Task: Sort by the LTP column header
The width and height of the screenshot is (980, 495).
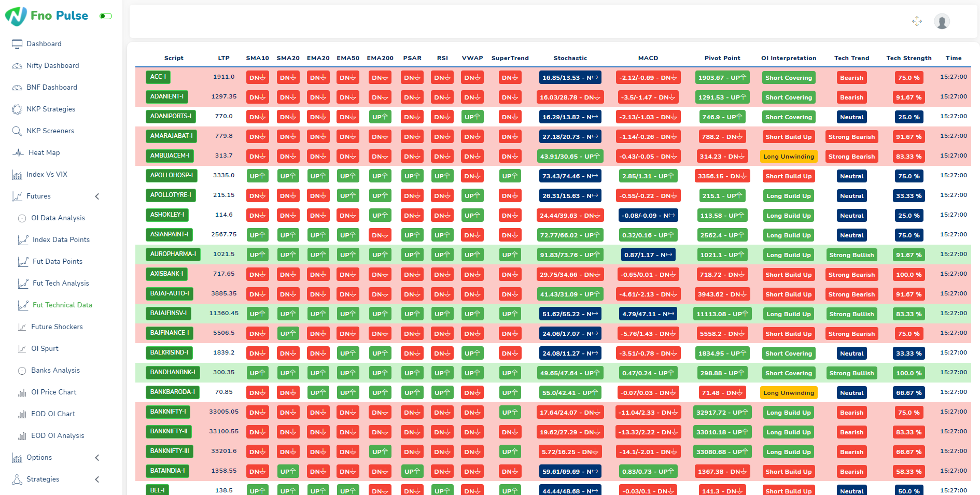Action: click(x=223, y=58)
